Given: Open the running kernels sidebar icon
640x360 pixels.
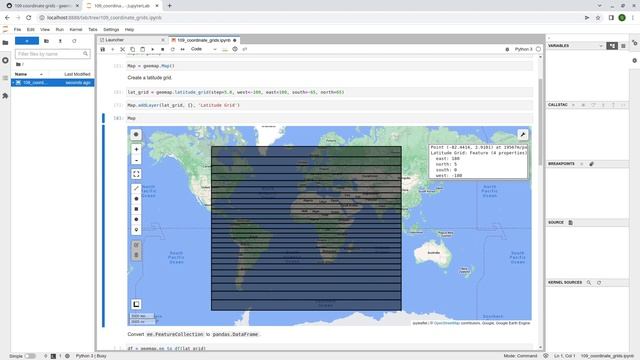Looking at the screenshot, I should tap(5, 60).
